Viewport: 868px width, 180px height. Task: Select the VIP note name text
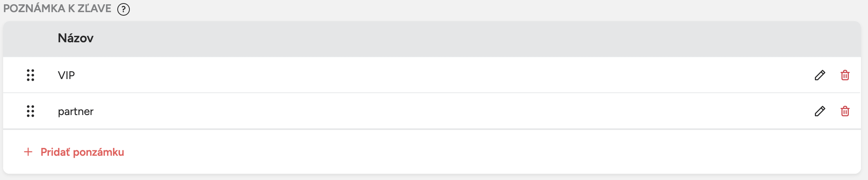point(66,75)
